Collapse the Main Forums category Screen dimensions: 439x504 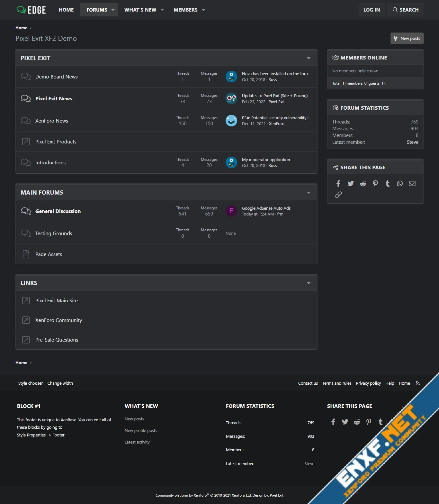click(x=309, y=193)
